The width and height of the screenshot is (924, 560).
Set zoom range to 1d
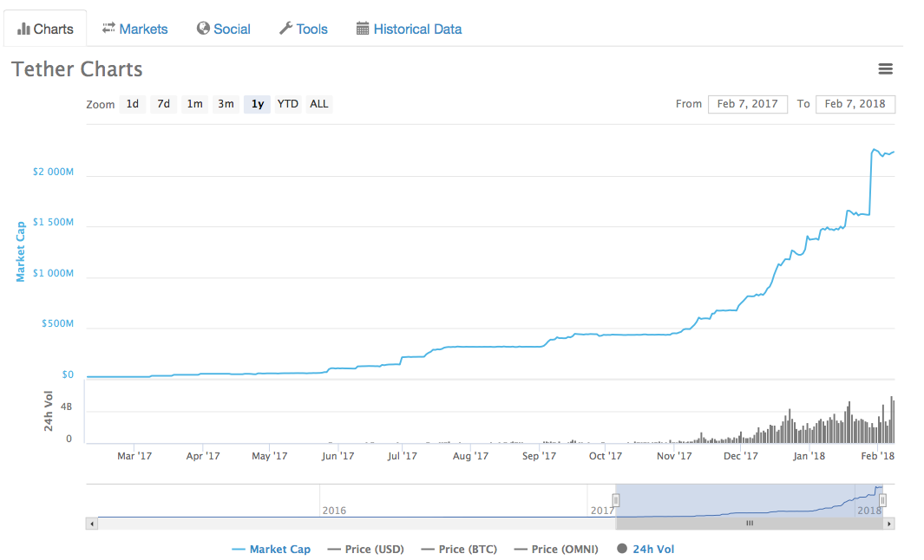133,104
